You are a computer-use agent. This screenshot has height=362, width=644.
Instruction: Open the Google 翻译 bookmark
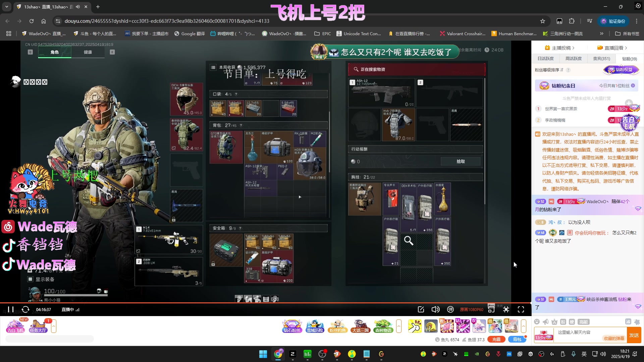tap(189, 34)
